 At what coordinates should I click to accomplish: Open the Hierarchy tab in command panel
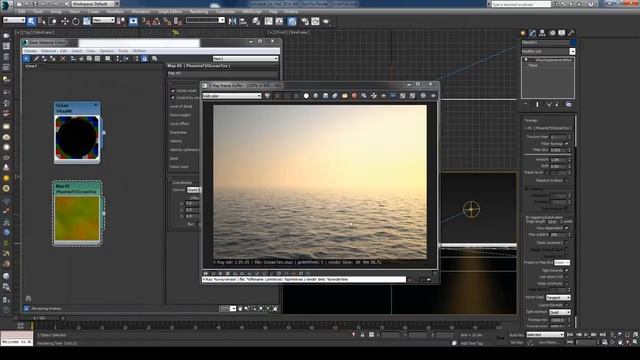pyautogui.click(x=542, y=33)
